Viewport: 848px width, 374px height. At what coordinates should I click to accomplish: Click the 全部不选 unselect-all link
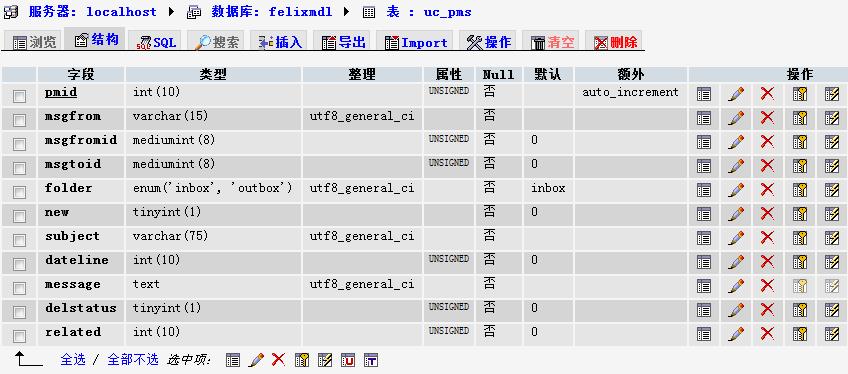pos(132,359)
